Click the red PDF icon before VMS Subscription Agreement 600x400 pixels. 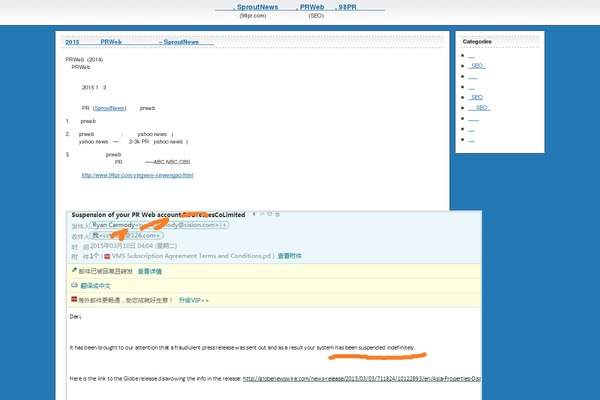[107, 256]
